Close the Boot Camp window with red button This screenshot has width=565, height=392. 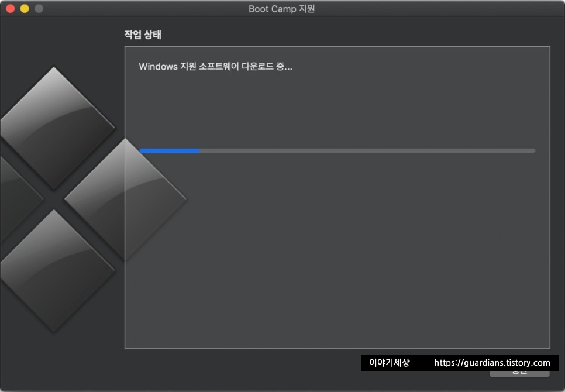click(11, 9)
